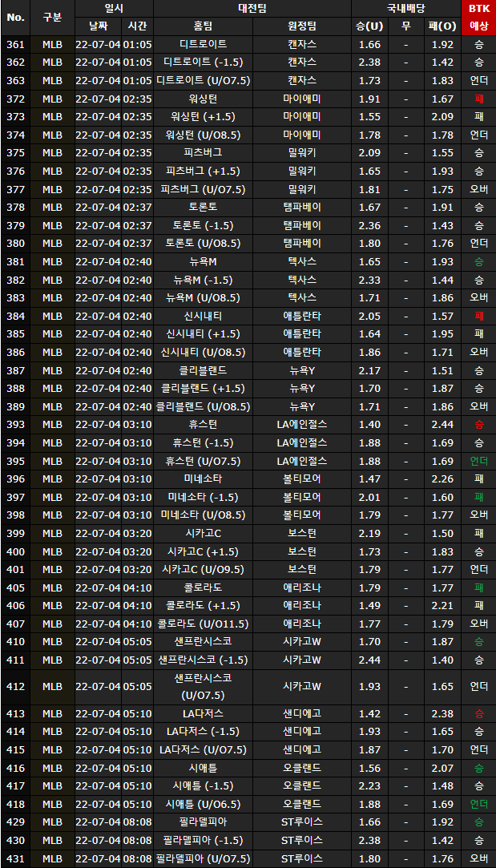
Task: Select 시애틀 (-1.5) cell
Action: point(204,785)
